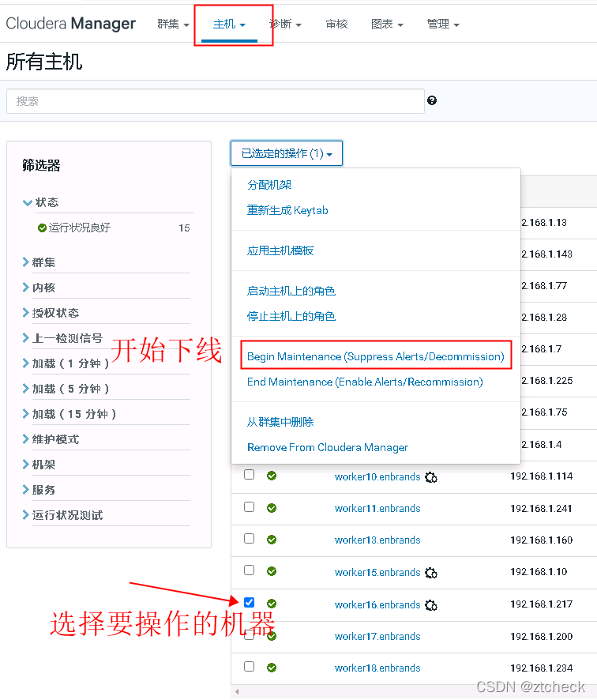Expand the 服务 filter section
The width and height of the screenshot is (597, 700).
(39, 490)
